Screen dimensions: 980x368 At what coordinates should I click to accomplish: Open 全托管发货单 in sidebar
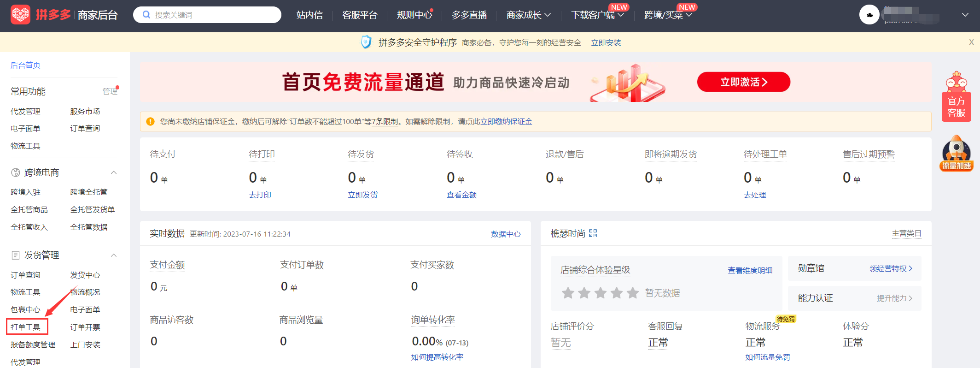pyautogui.click(x=92, y=209)
